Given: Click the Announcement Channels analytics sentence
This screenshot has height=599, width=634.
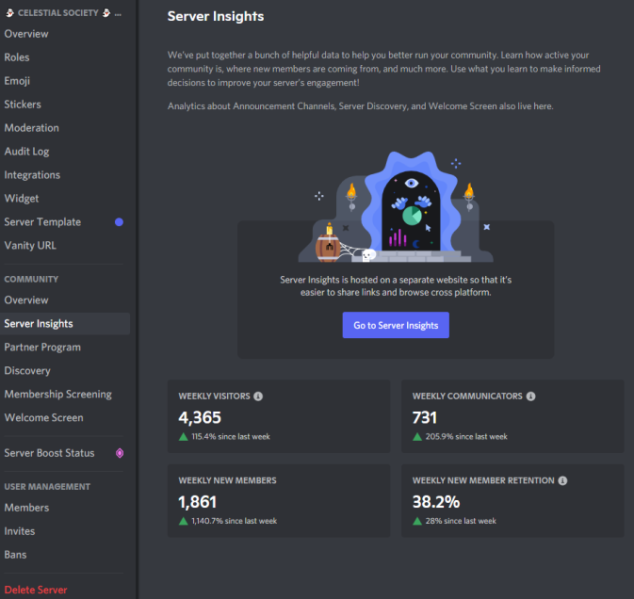Looking at the screenshot, I should (x=360, y=106).
